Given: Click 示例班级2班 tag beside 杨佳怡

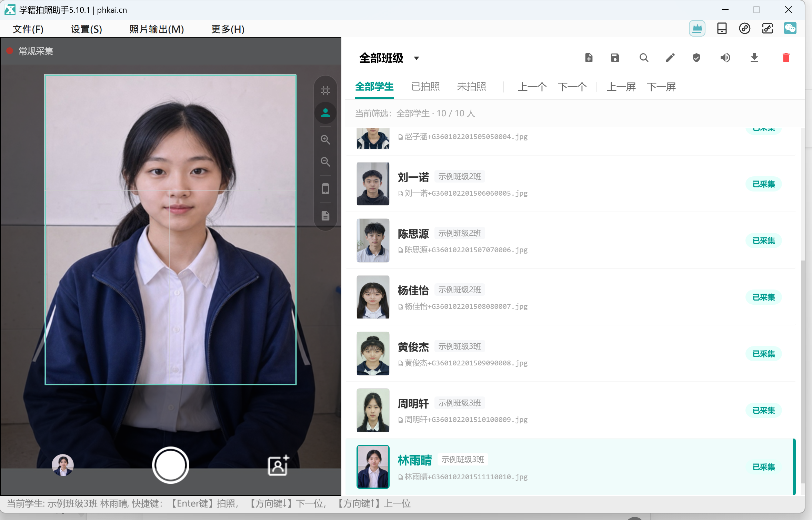Looking at the screenshot, I should coord(459,290).
